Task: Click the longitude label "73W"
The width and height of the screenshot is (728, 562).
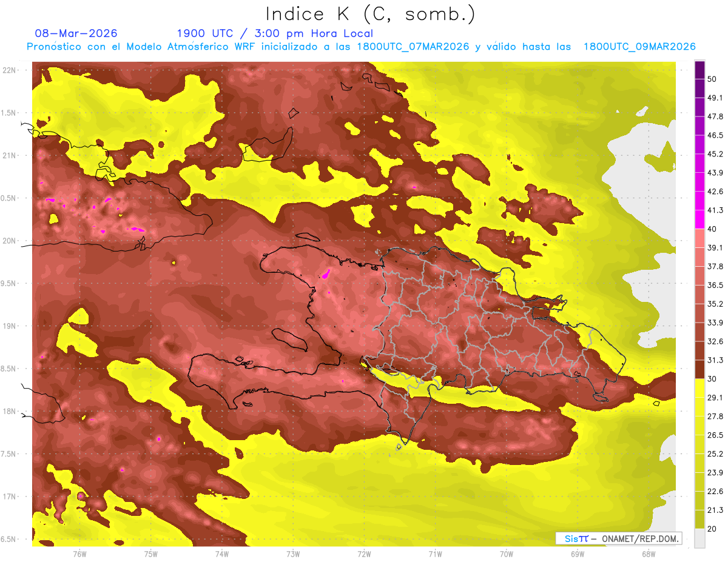Action: point(293,554)
